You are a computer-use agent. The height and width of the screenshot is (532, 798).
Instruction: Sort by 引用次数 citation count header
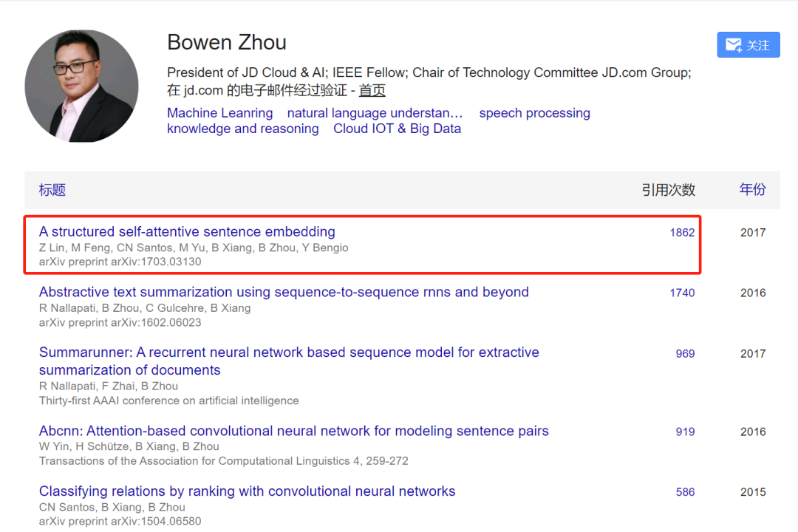point(668,190)
